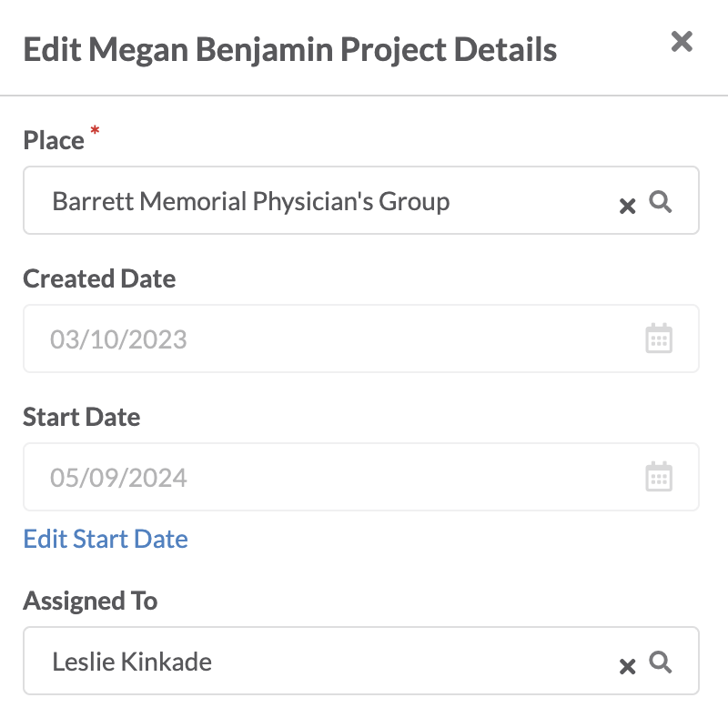Open Place lookup search magnifier

(x=661, y=202)
